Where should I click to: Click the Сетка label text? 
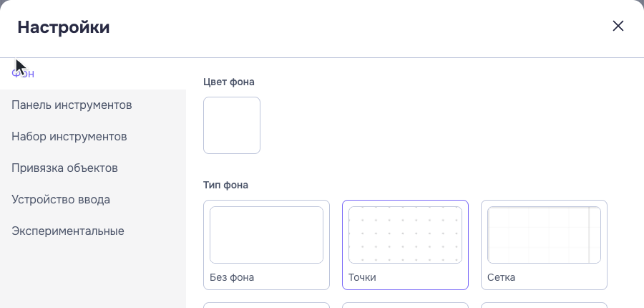(501, 277)
